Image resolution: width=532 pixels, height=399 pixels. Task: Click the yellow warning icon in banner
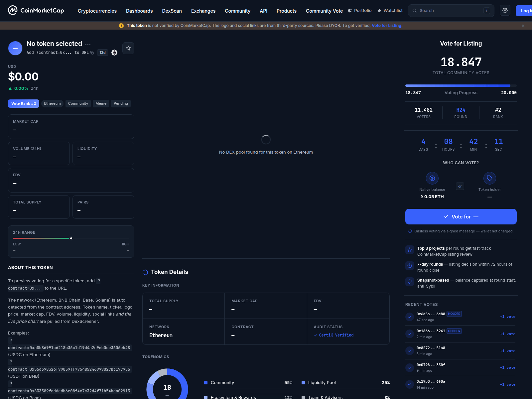click(121, 26)
